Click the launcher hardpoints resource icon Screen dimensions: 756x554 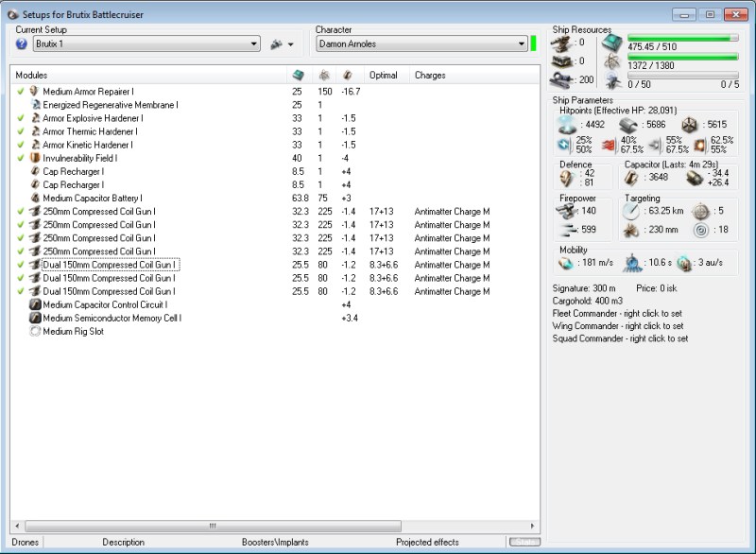pos(561,61)
